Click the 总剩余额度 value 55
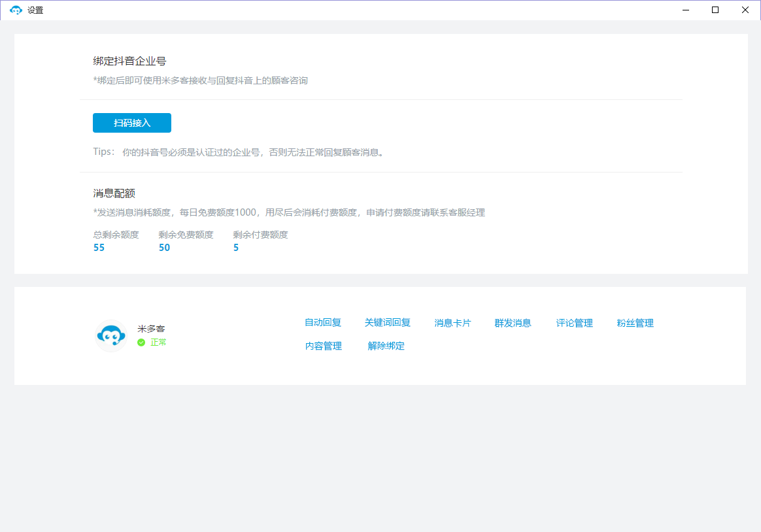 99,248
